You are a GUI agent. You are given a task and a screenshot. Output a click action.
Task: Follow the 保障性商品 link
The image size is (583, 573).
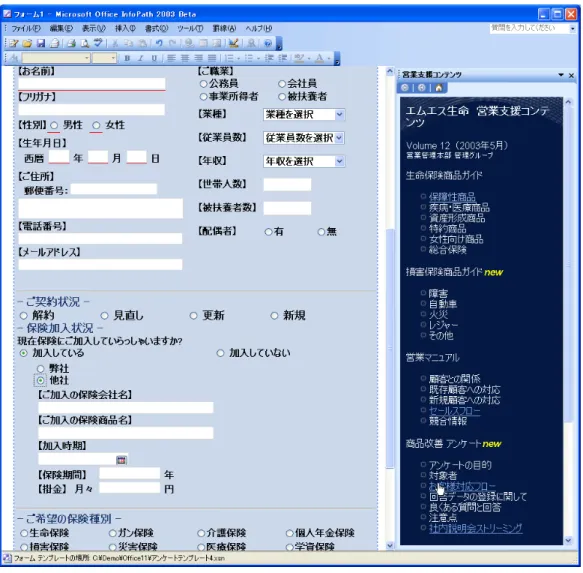452,197
